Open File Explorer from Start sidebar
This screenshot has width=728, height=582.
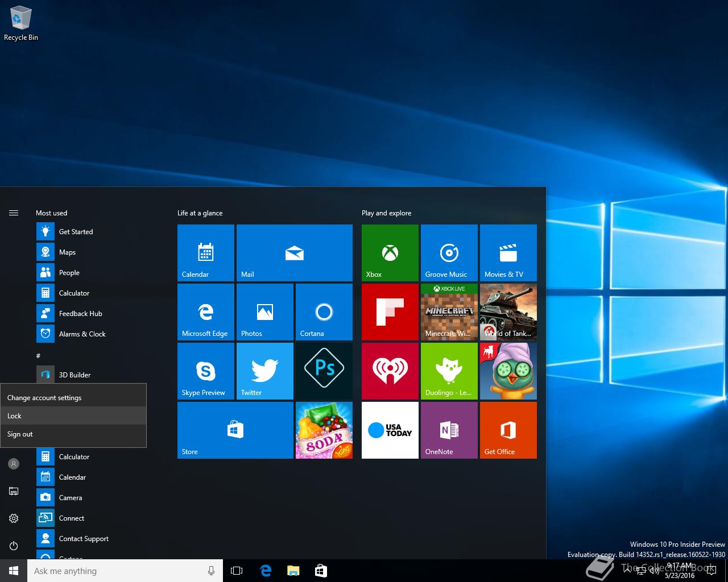(14, 491)
